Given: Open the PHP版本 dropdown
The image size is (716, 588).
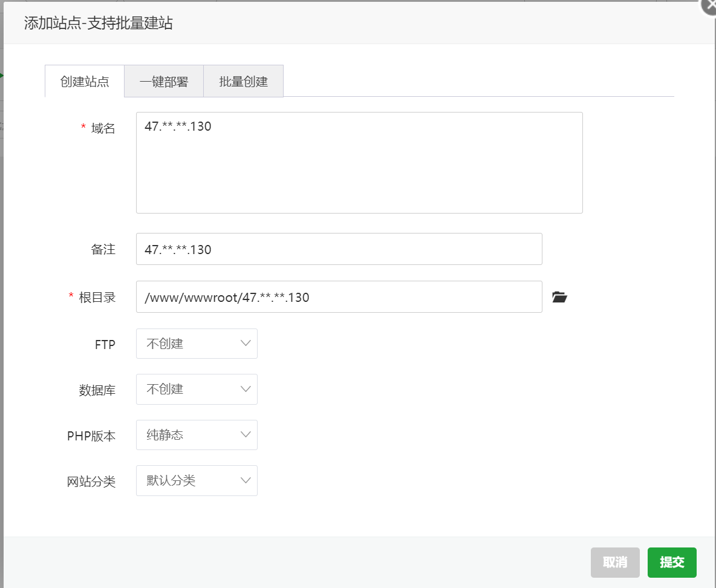Looking at the screenshot, I should pos(197,435).
